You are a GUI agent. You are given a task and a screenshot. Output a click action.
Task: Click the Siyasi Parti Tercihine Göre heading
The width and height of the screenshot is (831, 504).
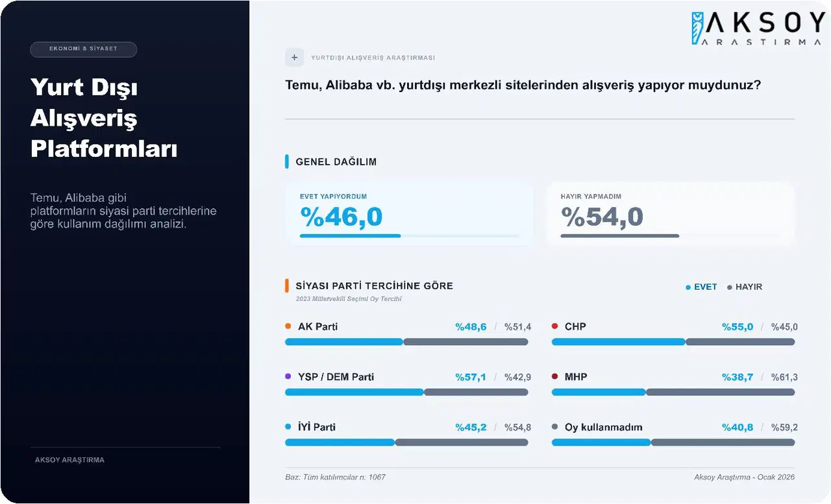[374, 286]
